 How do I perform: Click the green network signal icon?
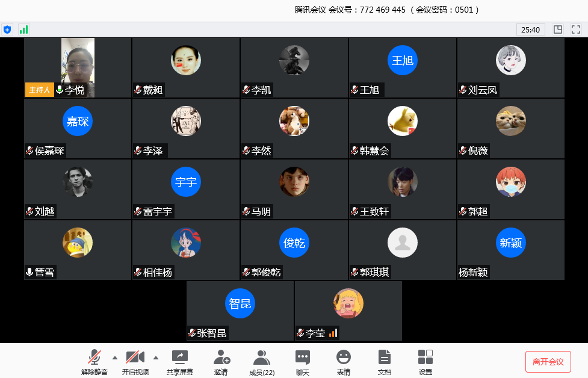[x=23, y=29]
